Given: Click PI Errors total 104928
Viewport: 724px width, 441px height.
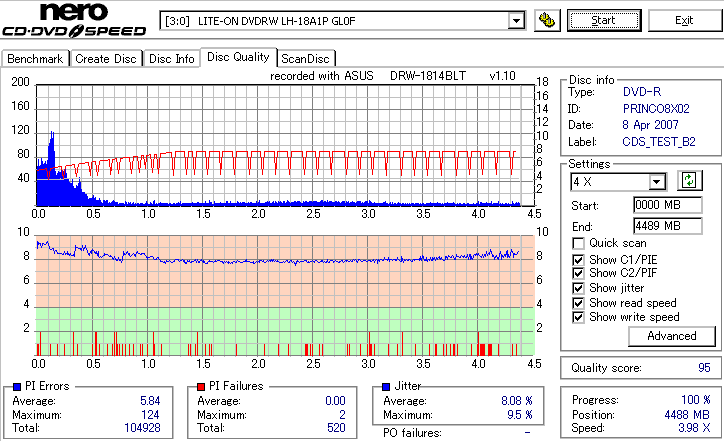Looking at the screenshot, I should [x=142, y=428].
